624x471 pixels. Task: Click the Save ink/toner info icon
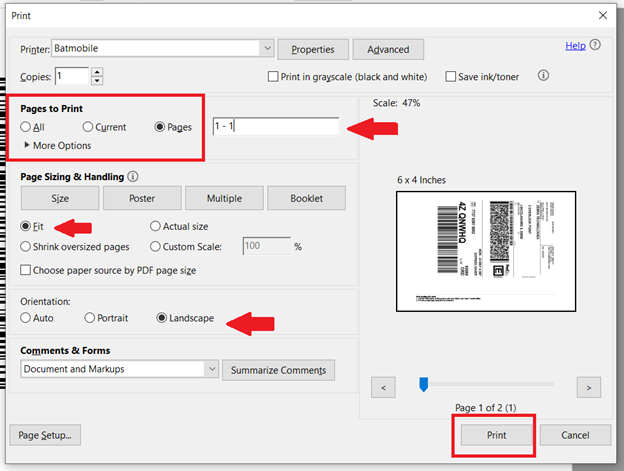(x=543, y=76)
